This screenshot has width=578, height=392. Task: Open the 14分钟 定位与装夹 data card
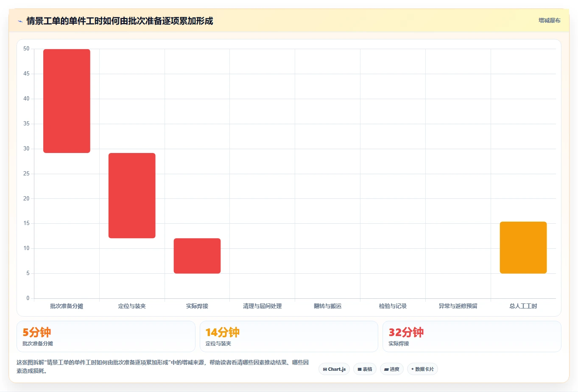(x=289, y=336)
